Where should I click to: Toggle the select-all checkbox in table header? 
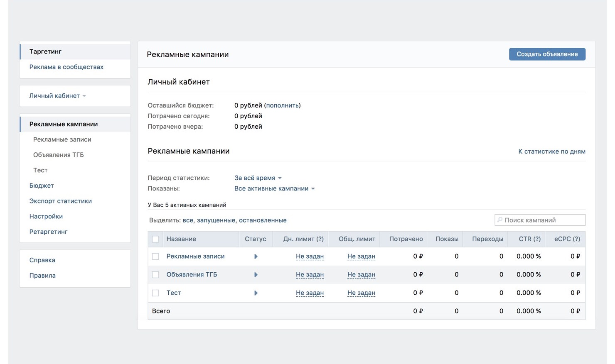click(155, 239)
